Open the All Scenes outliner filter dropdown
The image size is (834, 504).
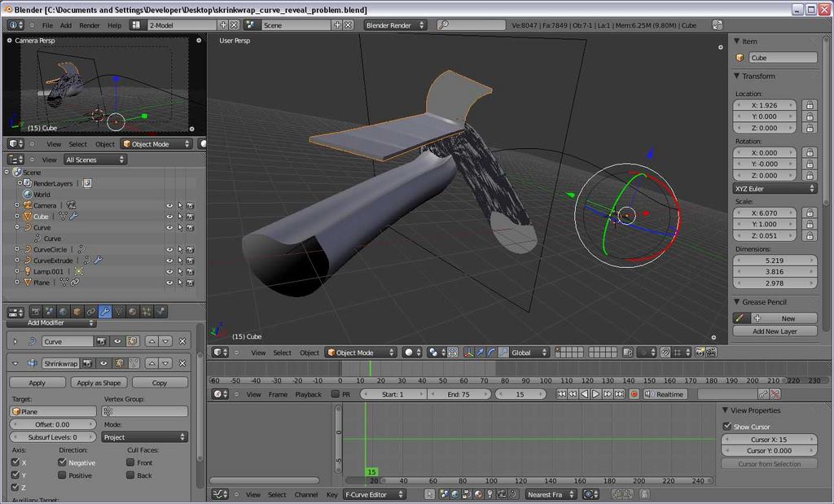[x=95, y=160]
